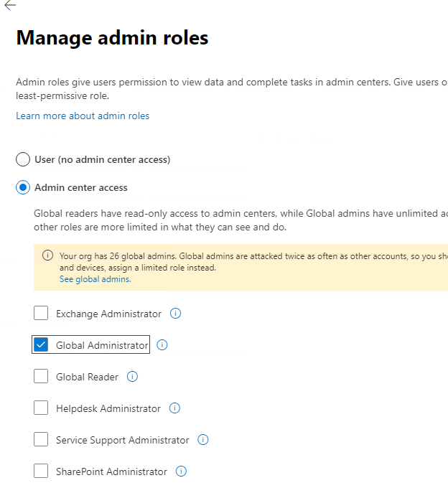Click the Global Administrator label text
Viewport: 448px width, 488px height.
pos(102,345)
